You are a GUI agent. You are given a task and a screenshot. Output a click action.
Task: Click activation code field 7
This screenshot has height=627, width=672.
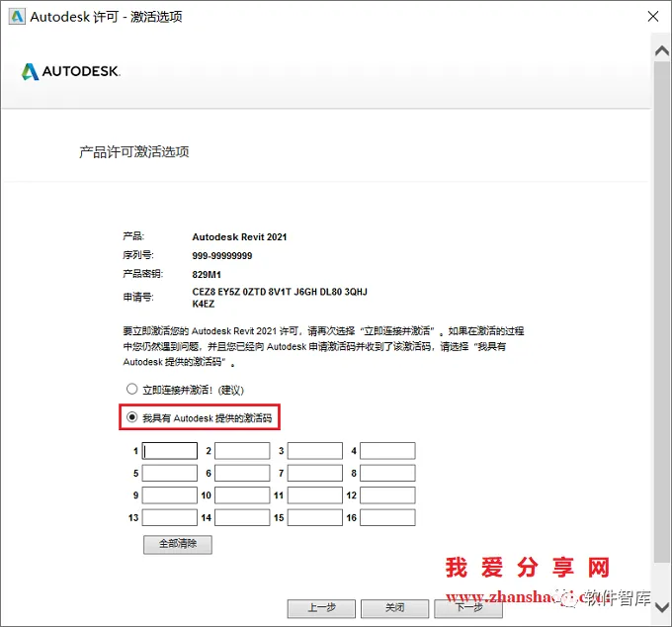pos(315,473)
